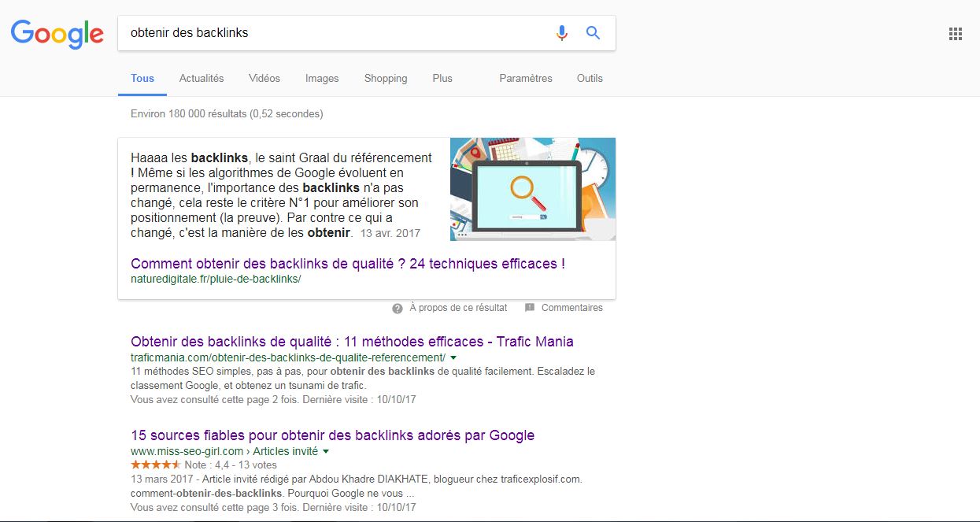980x522 pixels.
Task: Open the Trafic Mania result link
Action: click(x=352, y=341)
